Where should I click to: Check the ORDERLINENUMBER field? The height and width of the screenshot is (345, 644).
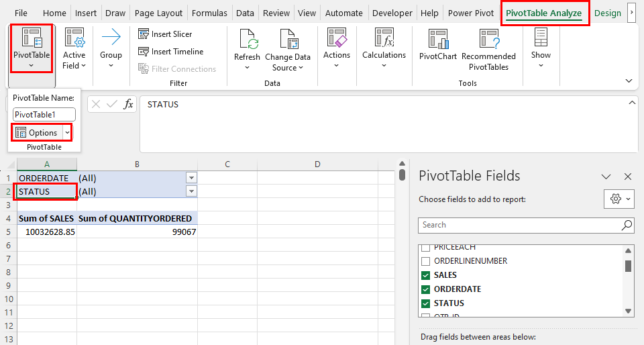[426, 261]
